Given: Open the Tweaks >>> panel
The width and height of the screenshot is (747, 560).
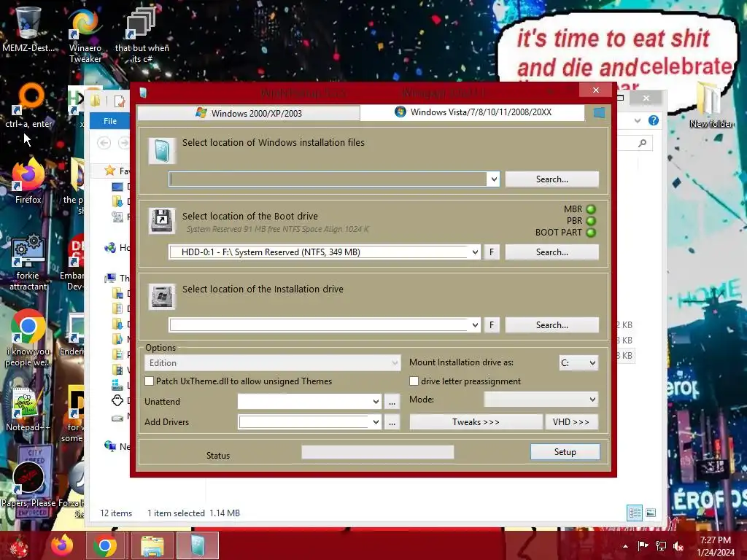Looking at the screenshot, I should pos(476,422).
